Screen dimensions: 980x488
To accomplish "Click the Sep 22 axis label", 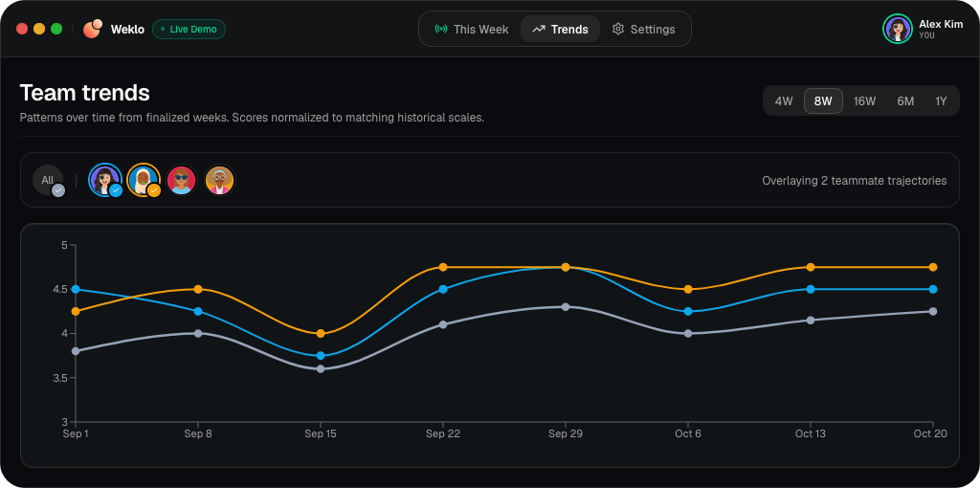I will point(443,433).
